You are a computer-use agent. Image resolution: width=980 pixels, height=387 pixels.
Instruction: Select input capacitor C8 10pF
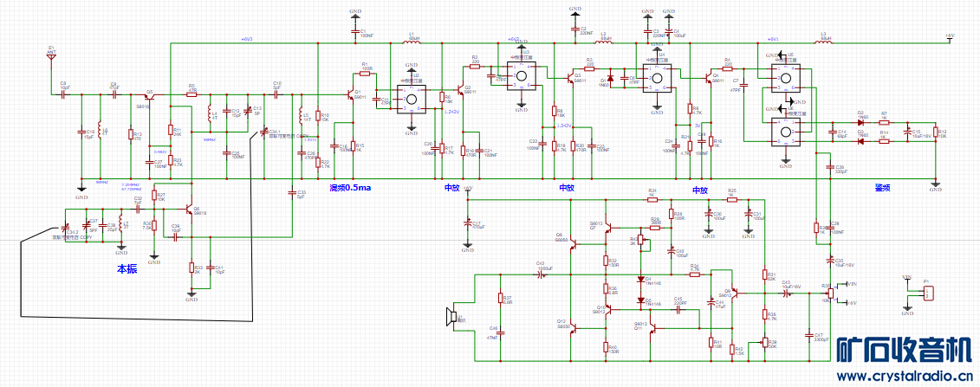click(63, 95)
